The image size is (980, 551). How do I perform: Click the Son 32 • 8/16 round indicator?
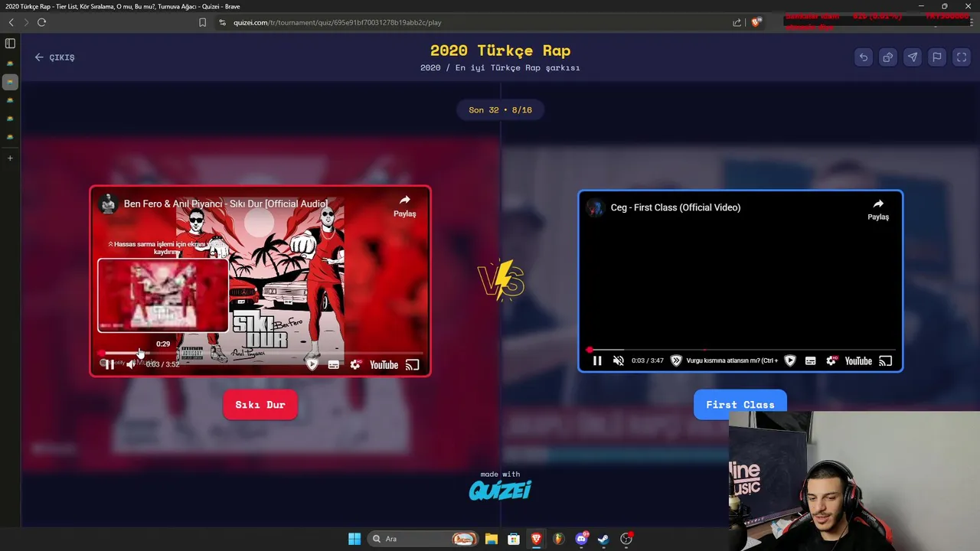click(501, 110)
